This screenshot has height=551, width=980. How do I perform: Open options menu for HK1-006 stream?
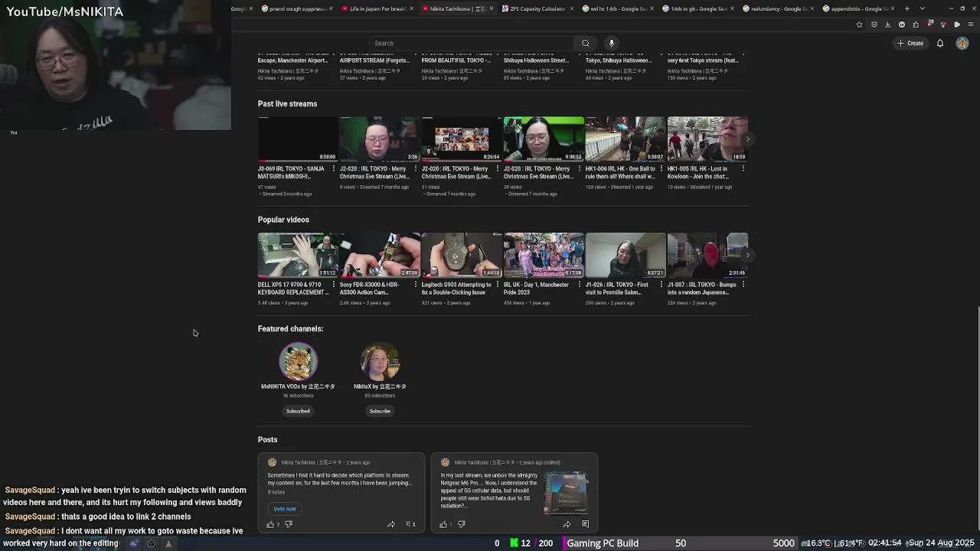pyautogui.click(x=661, y=168)
